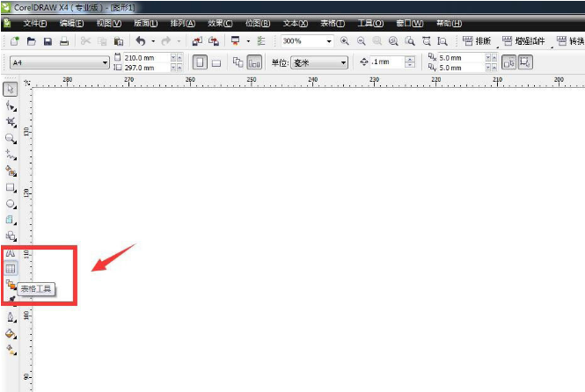Click the nudge offset .1 mm field
Viewport: 585px width, 392px height.
click(x=388, y=62)
